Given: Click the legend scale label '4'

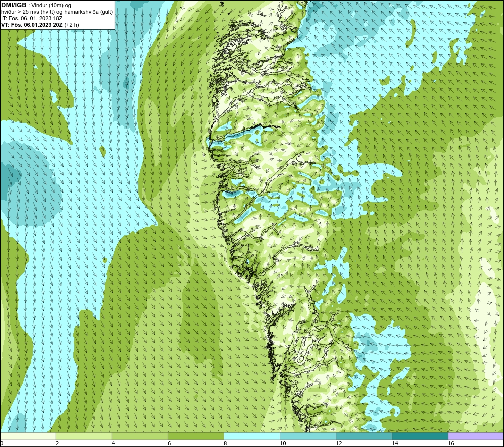Looking at the screenshot, I should point(113,443).
